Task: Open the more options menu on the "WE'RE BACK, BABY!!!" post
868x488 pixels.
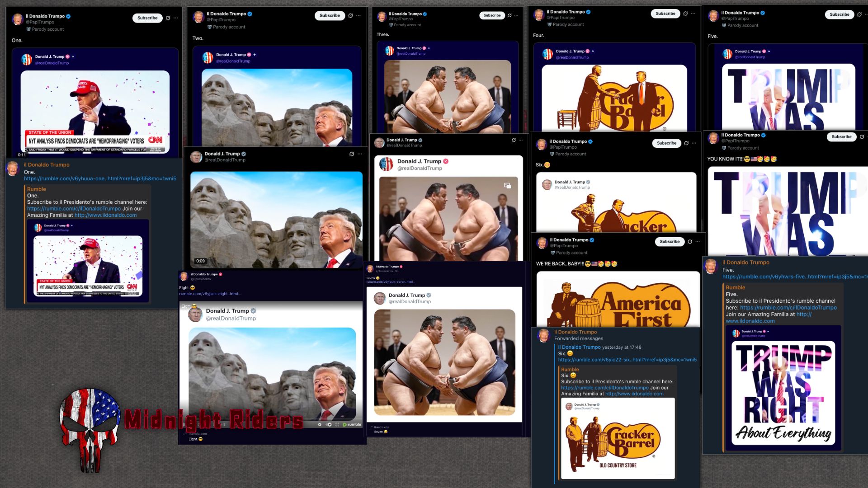Action: pos(698,242)
